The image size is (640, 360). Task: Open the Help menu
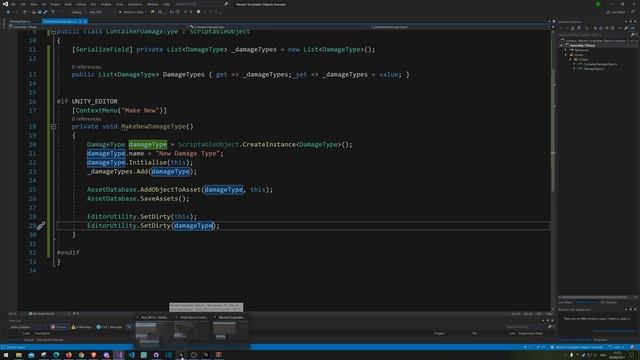pyautogui.click(x=167, y=4)
